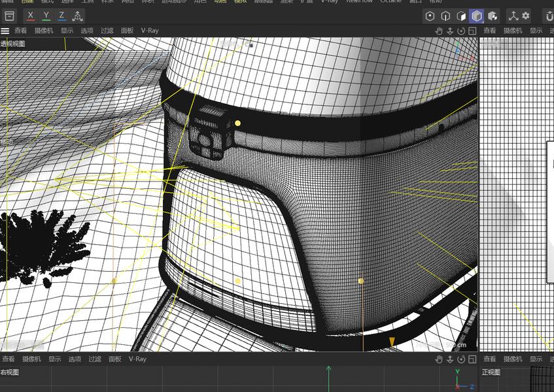Click the archive box icon in top toolbar
Image resolution: width=554 pixels, height=392 pixels.
10,16
